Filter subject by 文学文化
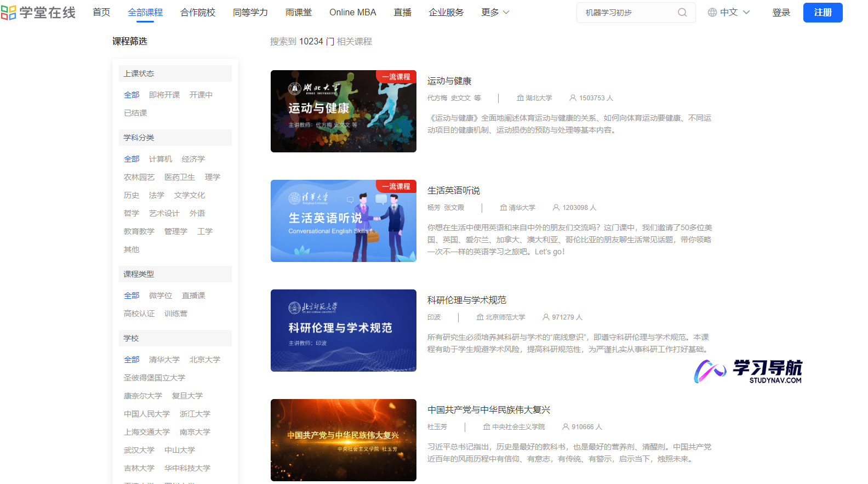The image size is (868, 484). (x=190, y=195)
